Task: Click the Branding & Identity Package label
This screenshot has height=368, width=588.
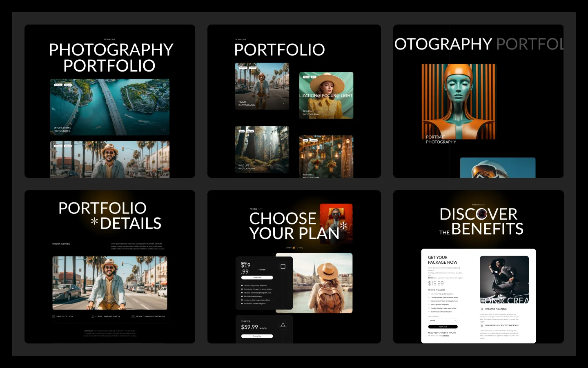Action: click(502, 325)
